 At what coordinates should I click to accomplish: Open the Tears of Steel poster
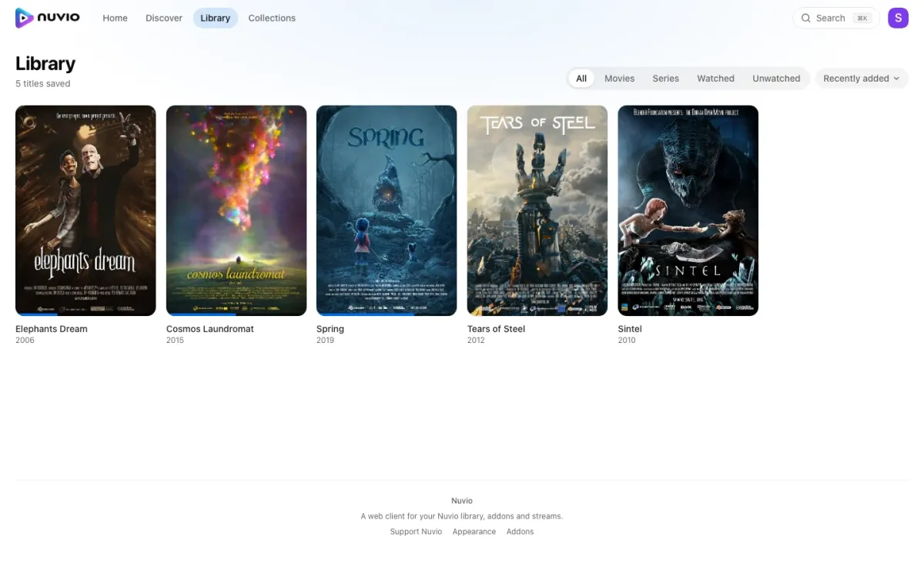(537, 210)
